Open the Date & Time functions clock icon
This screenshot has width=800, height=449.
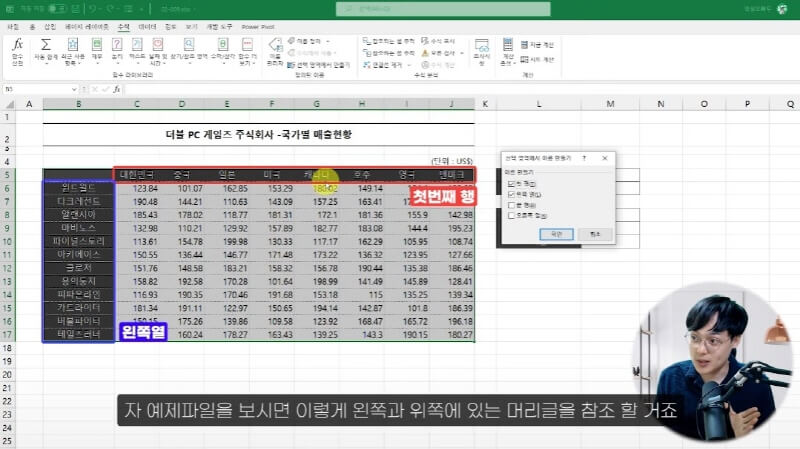point(158,45)
